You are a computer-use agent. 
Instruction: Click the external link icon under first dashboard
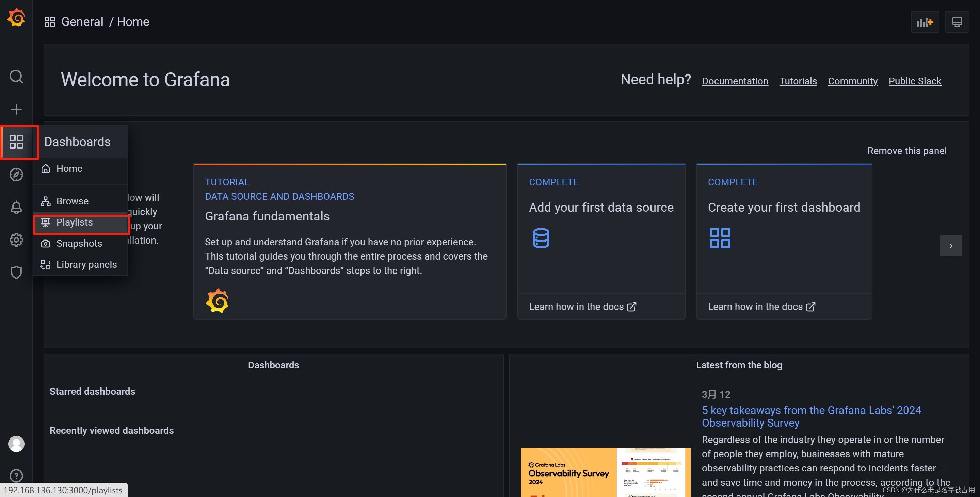[810, 307]
